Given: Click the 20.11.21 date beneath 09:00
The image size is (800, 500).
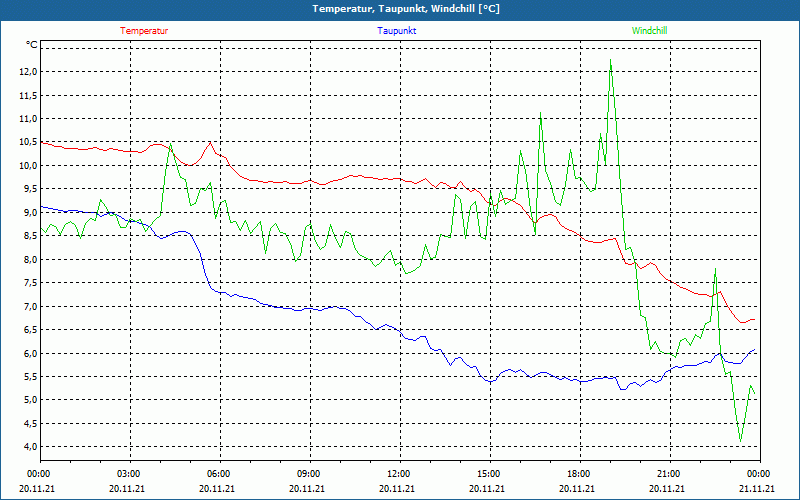Looking at the screenshot, I should click(x=307, y=488).
